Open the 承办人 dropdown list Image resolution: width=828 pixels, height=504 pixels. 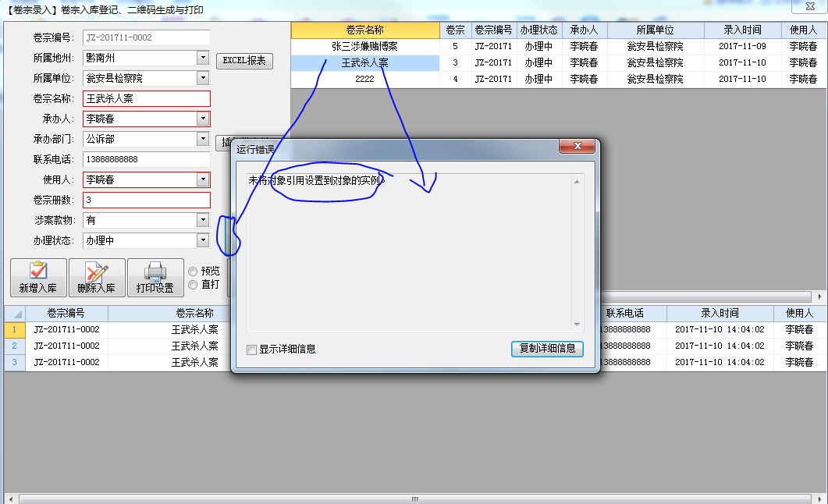tap(203, 119)
